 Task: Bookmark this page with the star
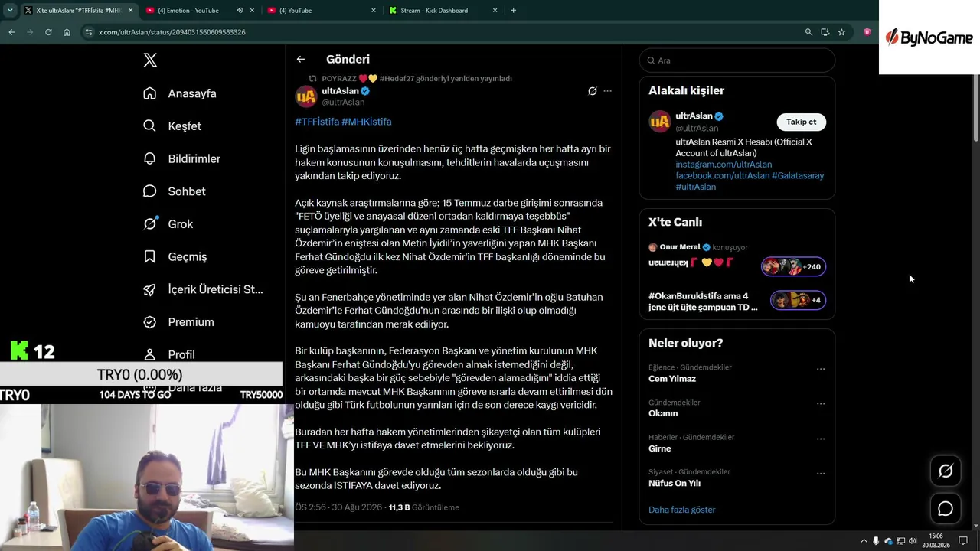point(841,32)
